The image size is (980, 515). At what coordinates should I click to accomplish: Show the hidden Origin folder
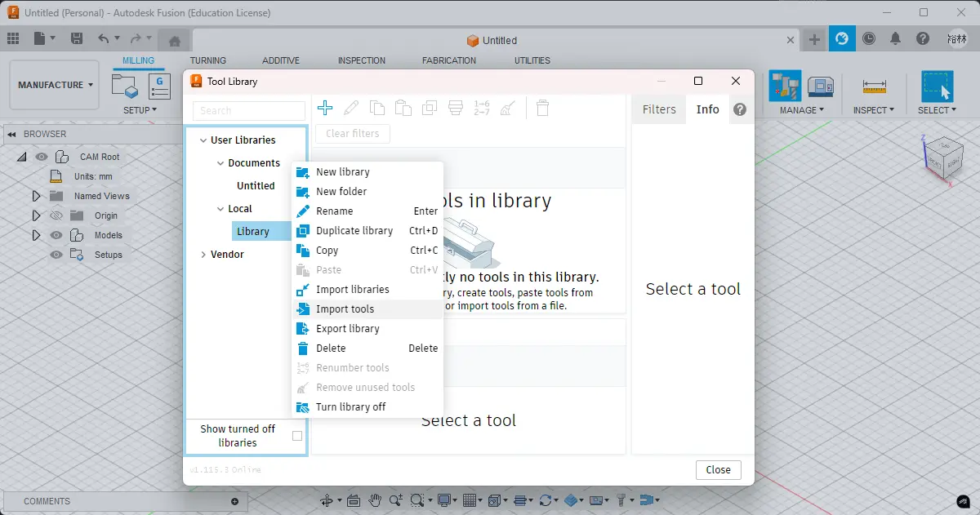point(56,215)
